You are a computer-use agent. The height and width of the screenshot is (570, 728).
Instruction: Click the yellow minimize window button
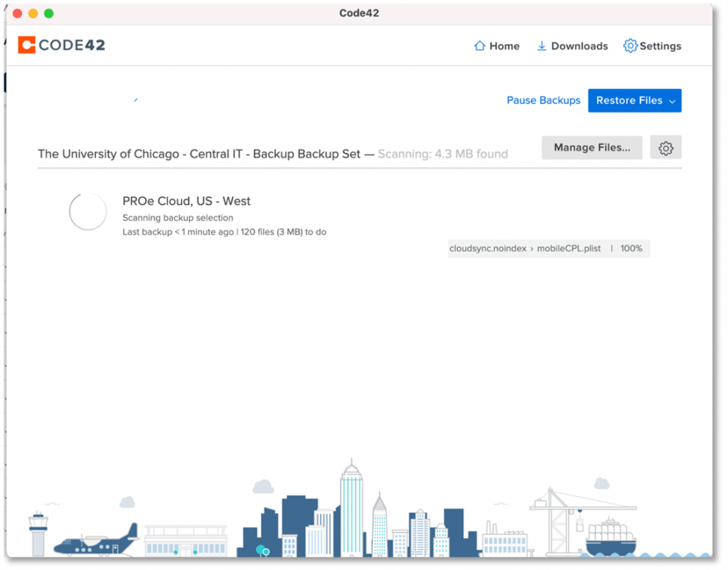[33, 14]
